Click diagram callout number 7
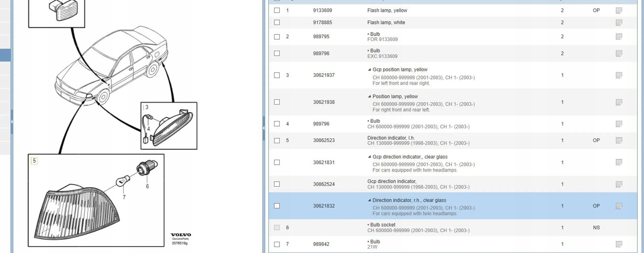Image resolution: width=644 pixels, height=253 pixels. tap(124, 197)
